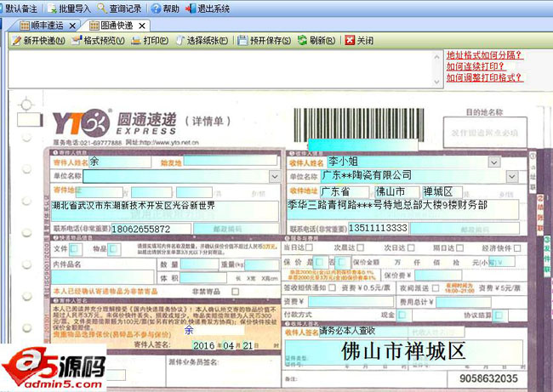Click 新开快递 pencil icon
The image size is (553, 392).
click(16, 41)
